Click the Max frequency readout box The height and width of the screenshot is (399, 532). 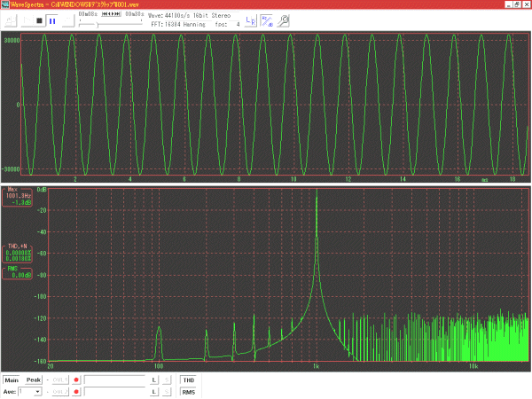pos(17,196)
